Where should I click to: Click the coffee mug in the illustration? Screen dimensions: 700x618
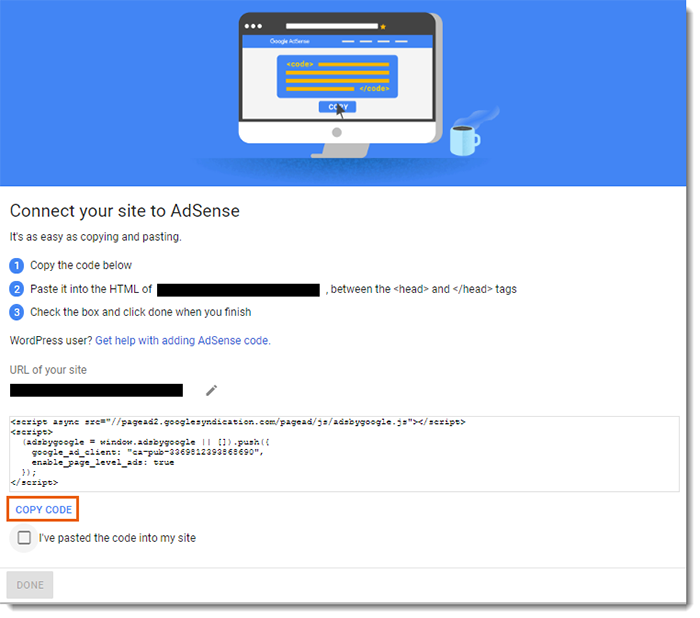[463, 139]
